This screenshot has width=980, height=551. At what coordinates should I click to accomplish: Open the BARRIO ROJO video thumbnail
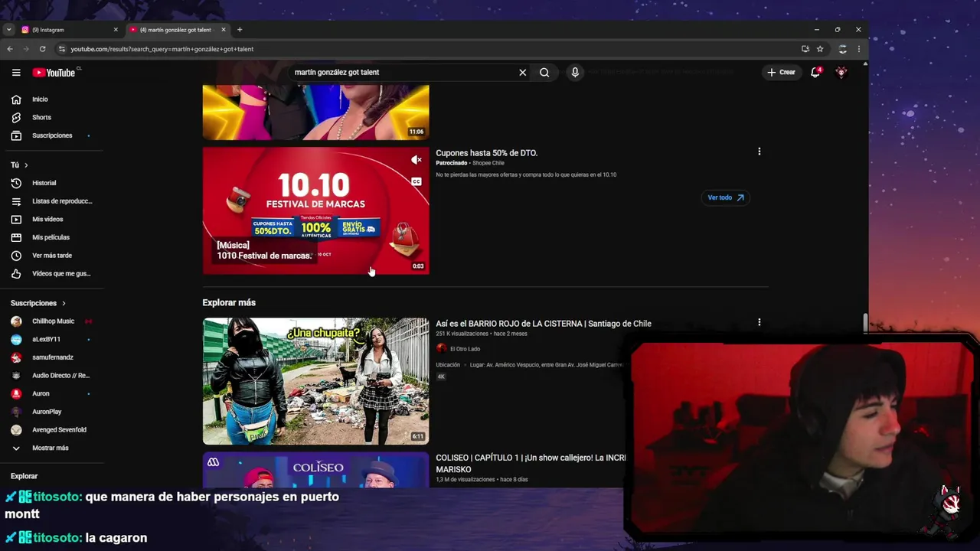coord(315,381)
